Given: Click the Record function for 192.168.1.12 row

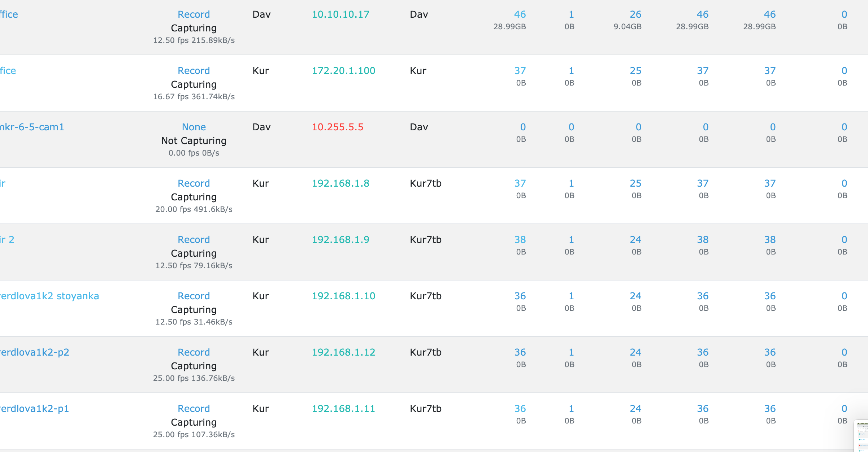Looking at the screenshot, I should point(194,352).
